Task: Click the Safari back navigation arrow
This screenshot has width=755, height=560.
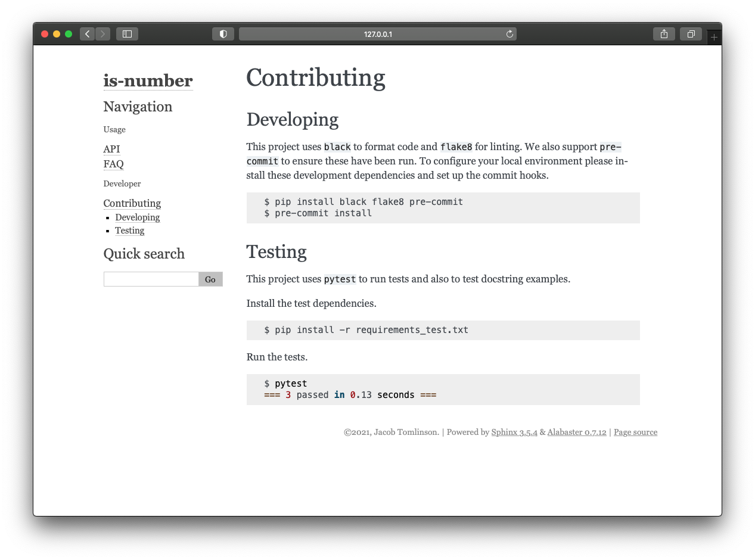Action: point(87,34)
